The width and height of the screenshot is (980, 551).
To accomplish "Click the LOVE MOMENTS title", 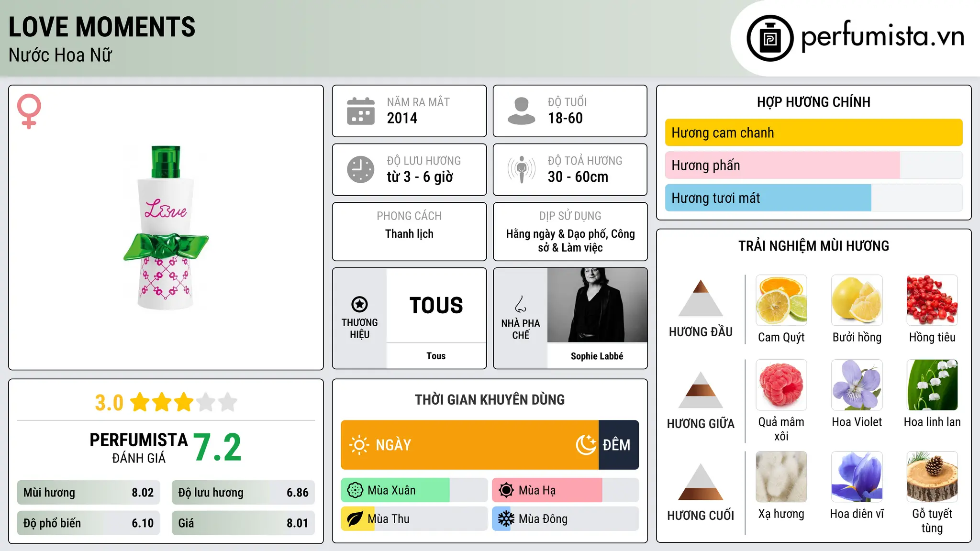I will pyautogui.click(x=102, y=27).
